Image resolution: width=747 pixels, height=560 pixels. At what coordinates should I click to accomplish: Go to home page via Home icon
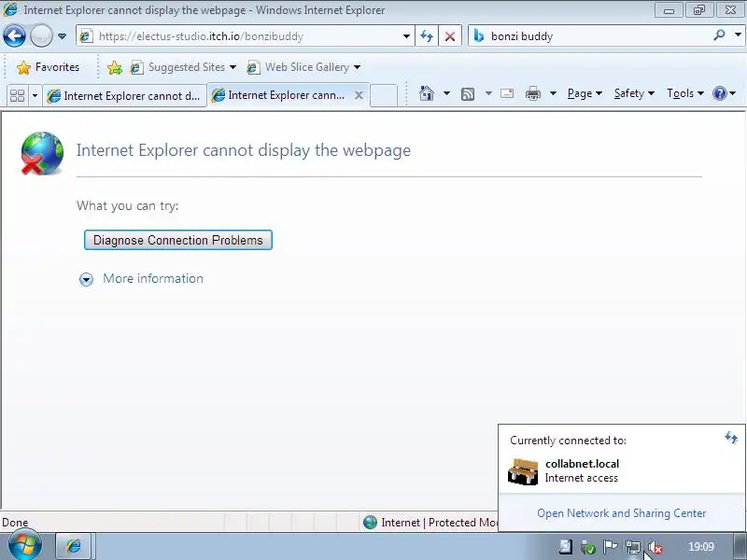coord(427,93)
